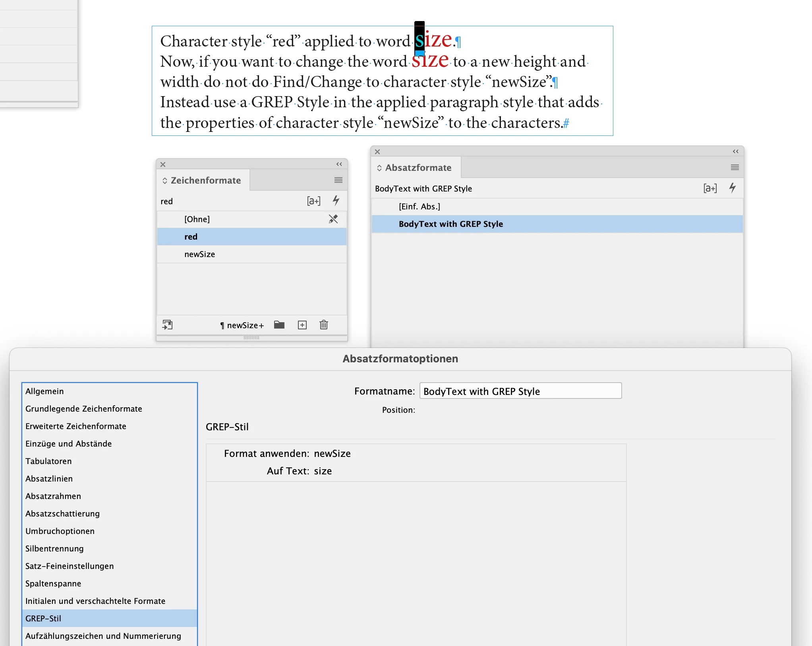Select [Einf. Abs.] paragraph style
The width and height of the screenshot is (812, 646).
(x=420, y=207)
